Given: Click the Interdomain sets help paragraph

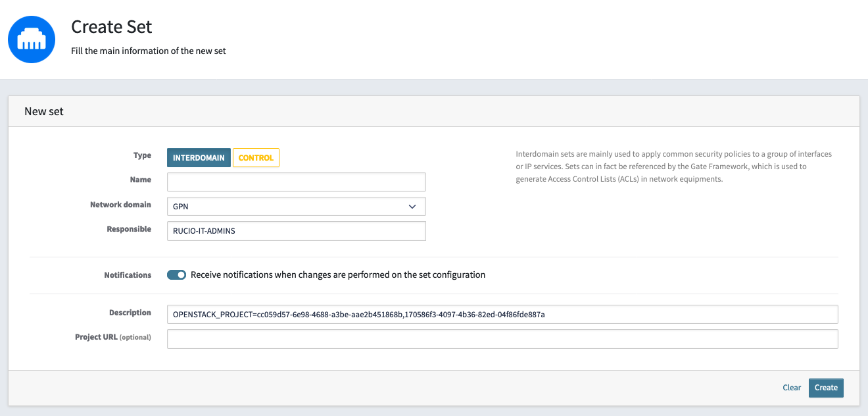Looking at the screenshot, I should pos(673,167).
